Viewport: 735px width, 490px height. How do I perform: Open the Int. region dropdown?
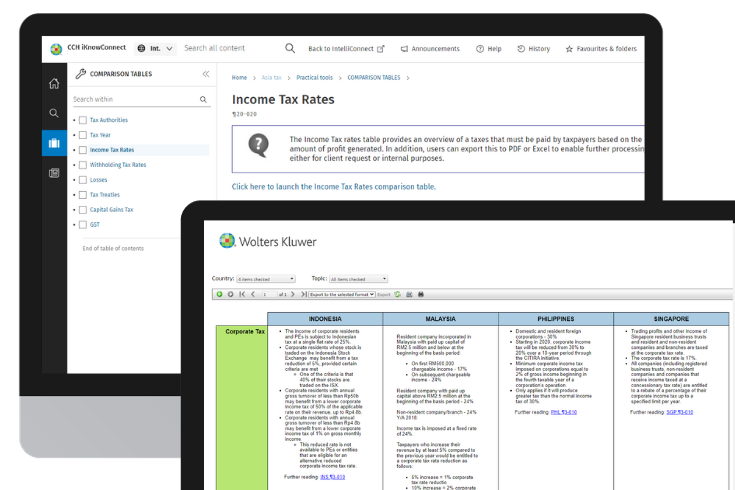pyautogui.click(x=155, y=48)
